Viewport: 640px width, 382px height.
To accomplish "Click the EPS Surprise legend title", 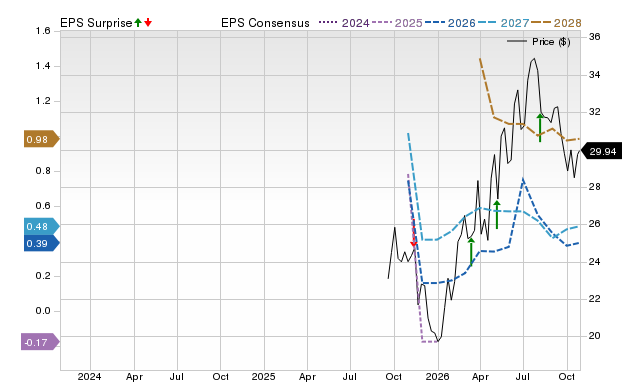I will point(96,23).
